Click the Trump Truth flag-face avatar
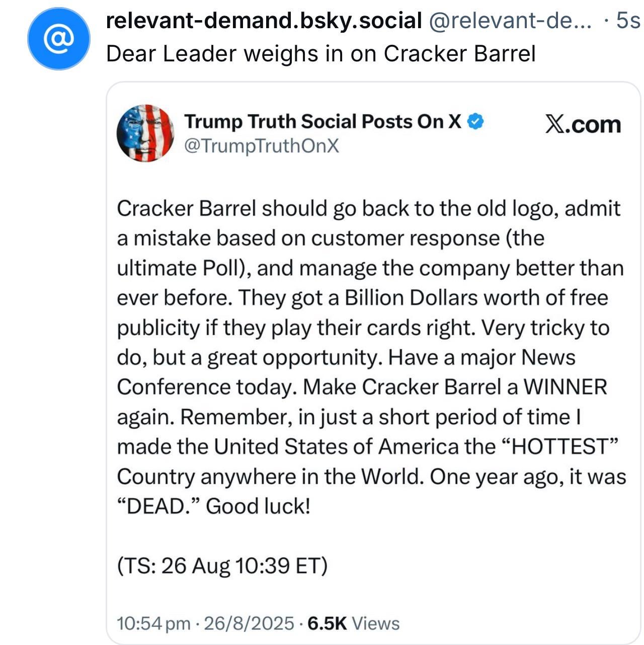 click(145, 133)
